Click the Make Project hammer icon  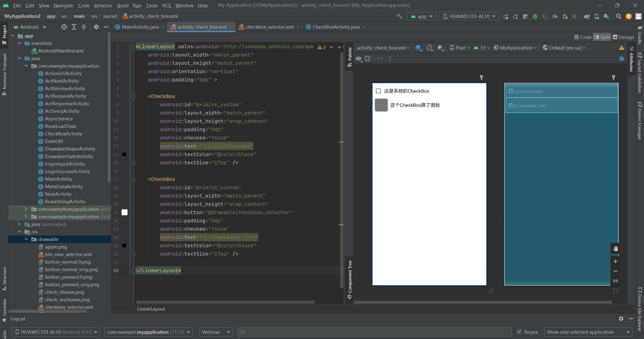point(399,16)
